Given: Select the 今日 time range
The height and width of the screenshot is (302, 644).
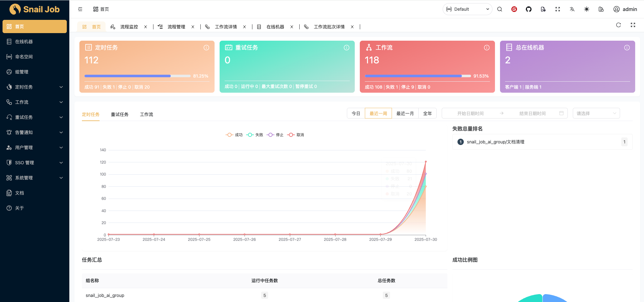Looking at the screenshot, I should click(356, 113).
